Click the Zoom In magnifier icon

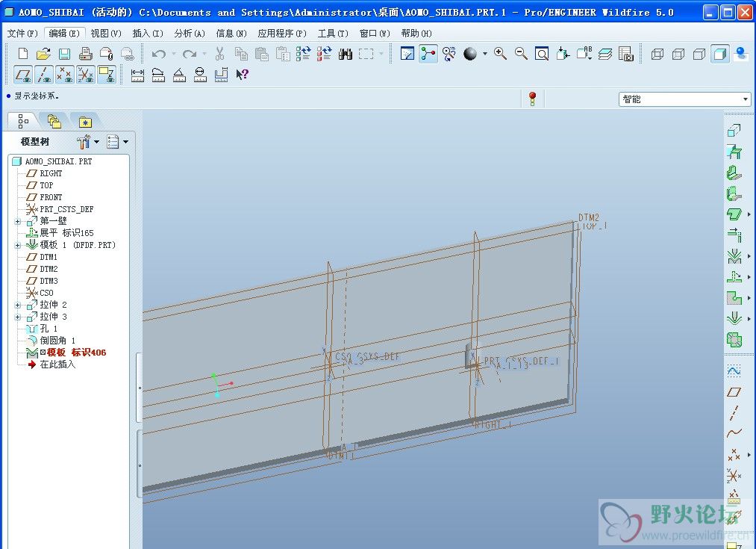500,54
